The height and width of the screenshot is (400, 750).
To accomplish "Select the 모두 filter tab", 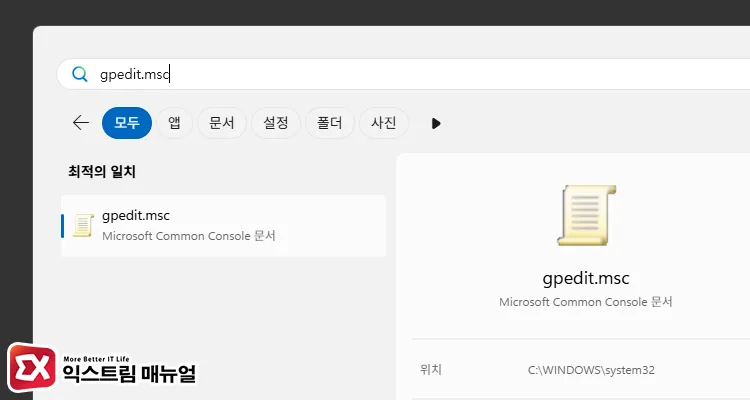I will (x=127, y=123).
